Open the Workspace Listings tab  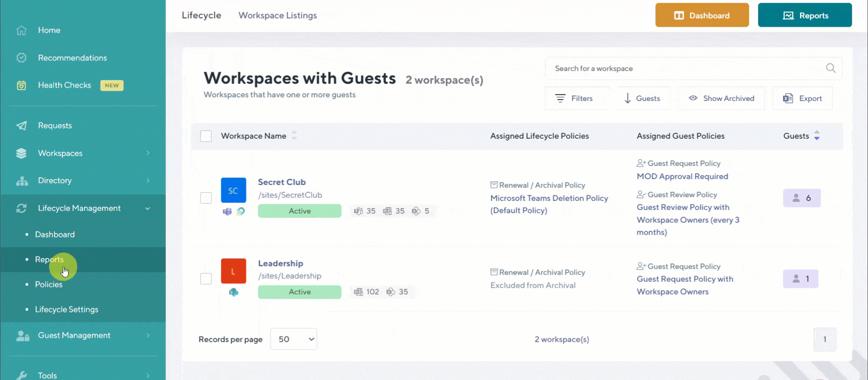tap(278, 15)
